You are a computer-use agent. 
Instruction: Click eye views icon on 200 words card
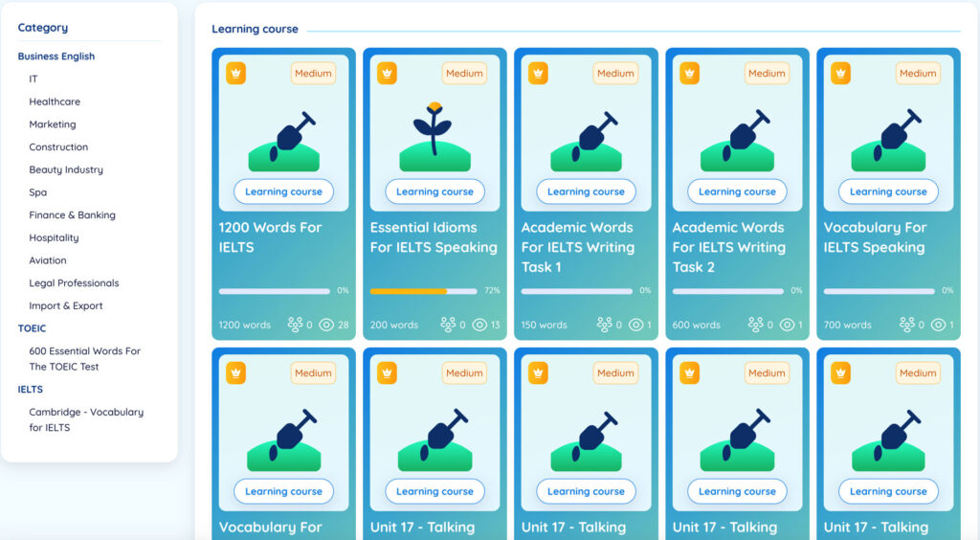click(479, 325)
